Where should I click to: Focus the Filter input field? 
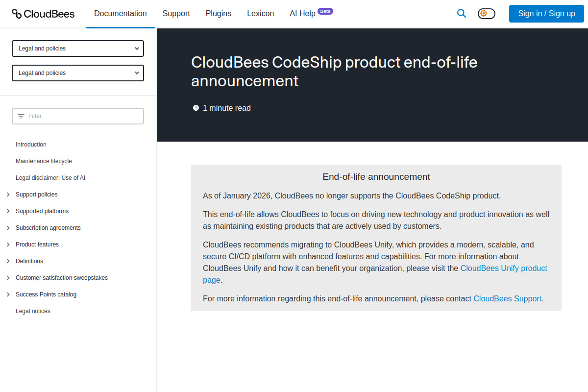coord(78,116)
